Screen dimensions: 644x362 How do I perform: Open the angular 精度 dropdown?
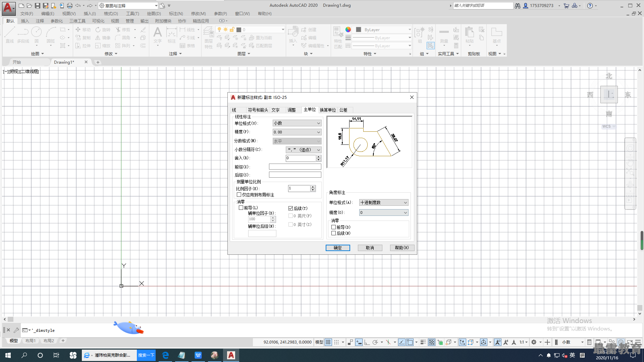[384, 213]
